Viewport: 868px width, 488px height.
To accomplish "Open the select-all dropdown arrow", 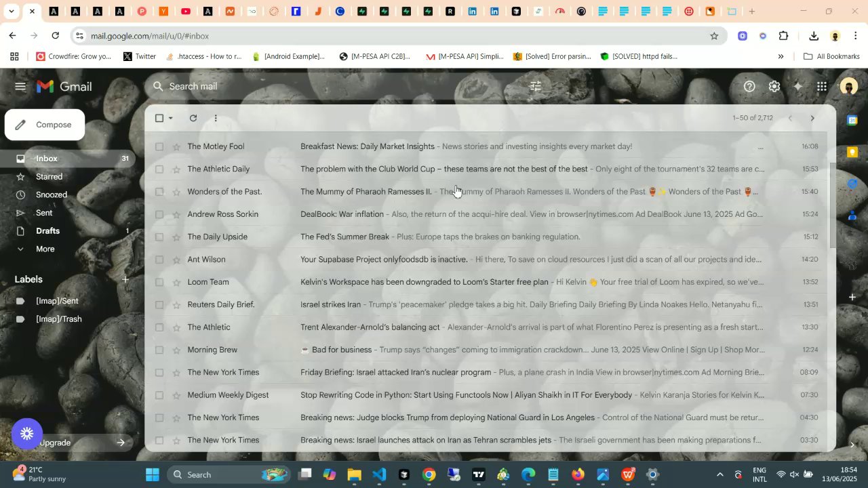I will point(170,118).
